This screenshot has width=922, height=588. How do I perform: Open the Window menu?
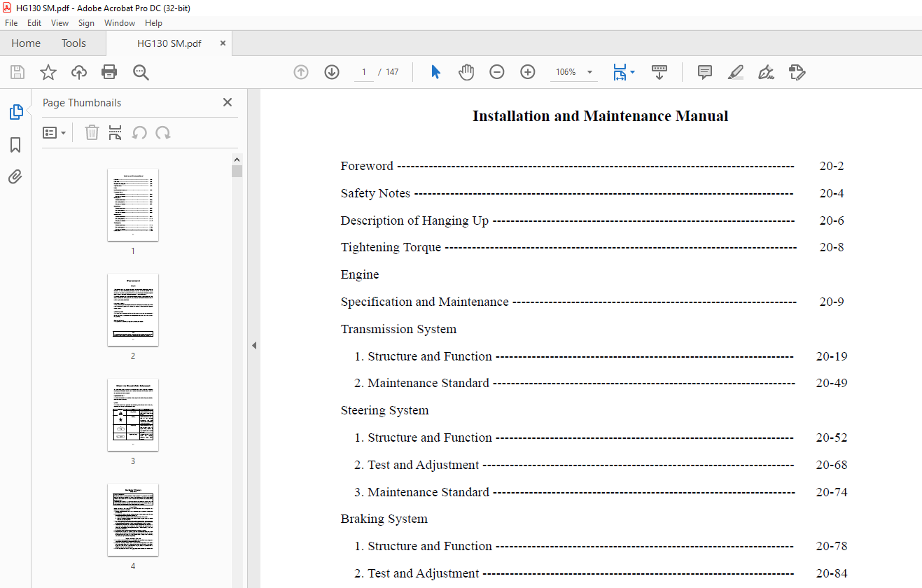(120, 23)
